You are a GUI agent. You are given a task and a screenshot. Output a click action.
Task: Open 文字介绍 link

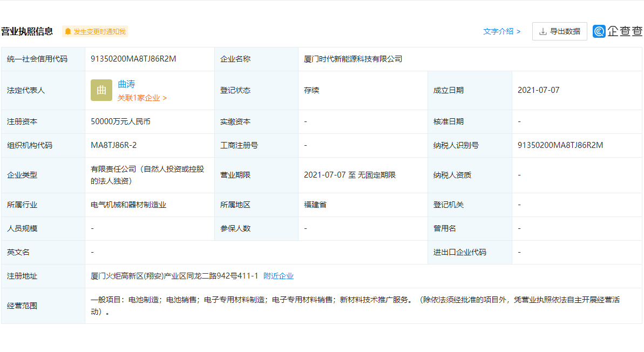[x=501, y=31]
